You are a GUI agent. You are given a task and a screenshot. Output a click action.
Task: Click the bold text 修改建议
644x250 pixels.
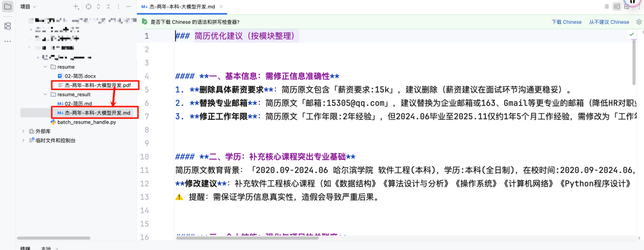pyautogui.click(x=202, y=183)
